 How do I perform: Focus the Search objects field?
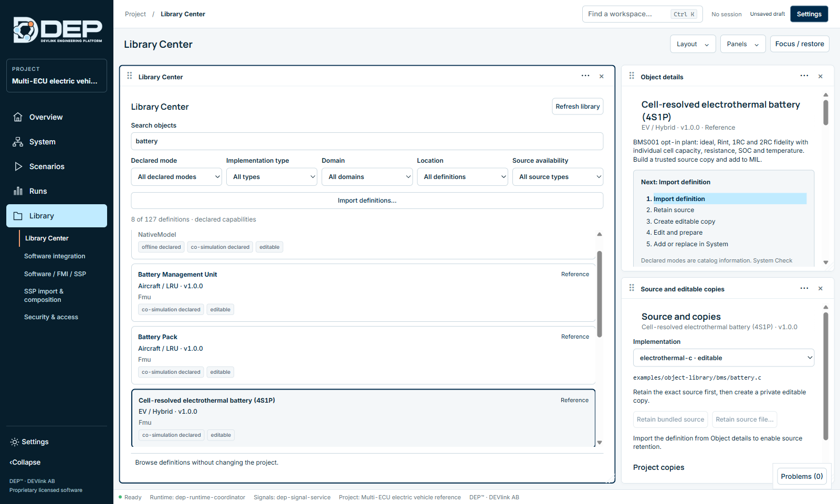coord(367,141)
